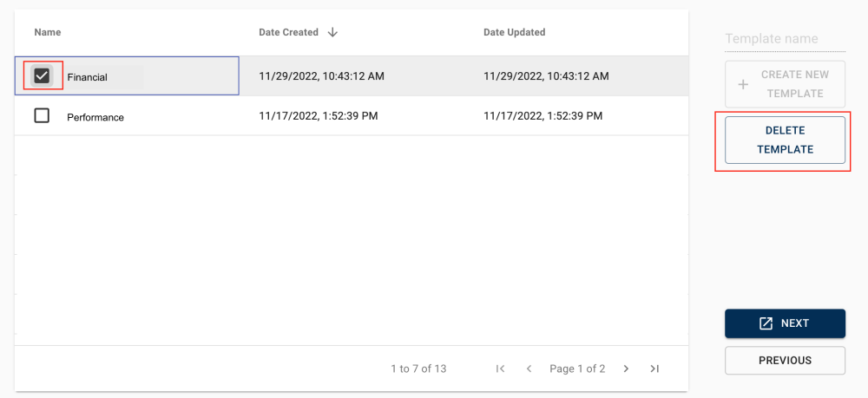Tick the Performance template checkbox
Viewport: 868px width, 398px height.
[42, 115]
